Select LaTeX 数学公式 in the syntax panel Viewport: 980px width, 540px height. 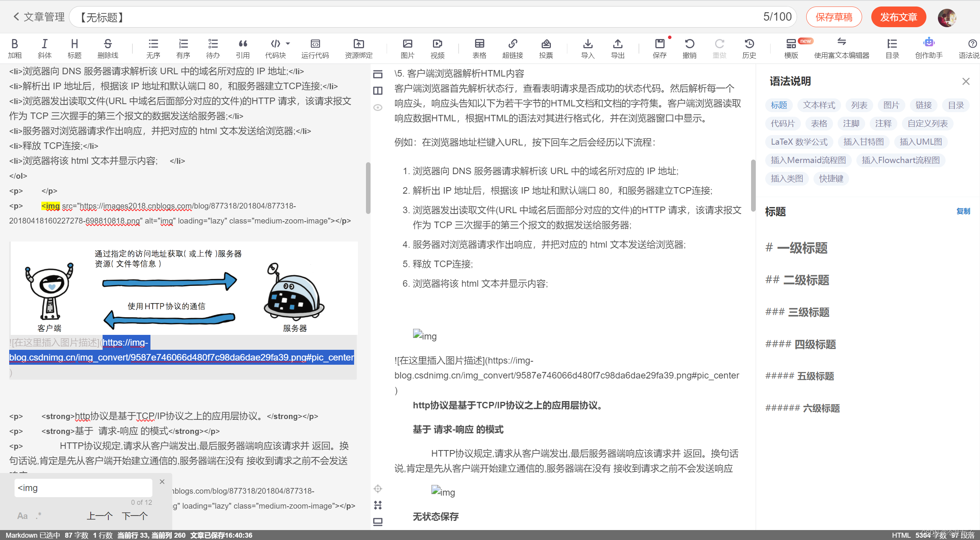coord(799,142)
